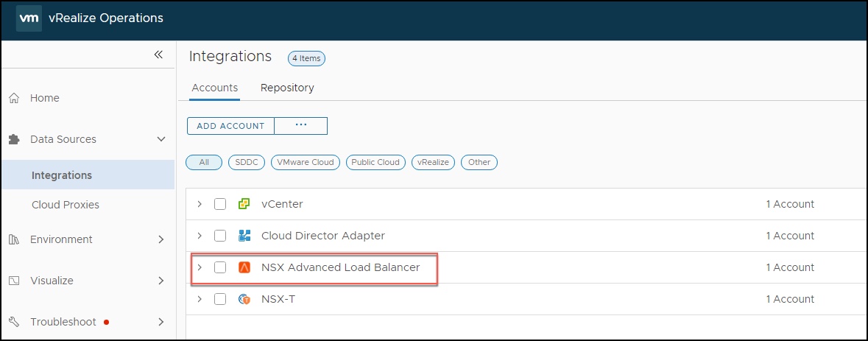Image resolution: width=868 pixels, height=341 pixels.
Task: Filter by VMware Cloud
Action: coord(306,162)
